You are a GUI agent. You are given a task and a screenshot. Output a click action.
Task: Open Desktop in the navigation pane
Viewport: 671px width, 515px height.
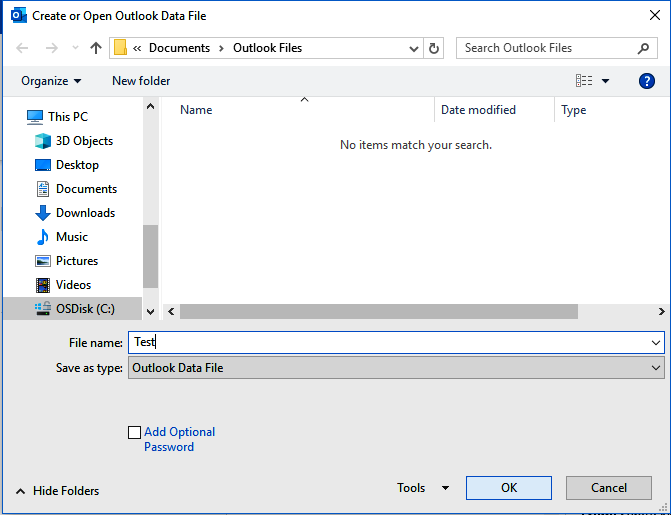tap(67, 165)
